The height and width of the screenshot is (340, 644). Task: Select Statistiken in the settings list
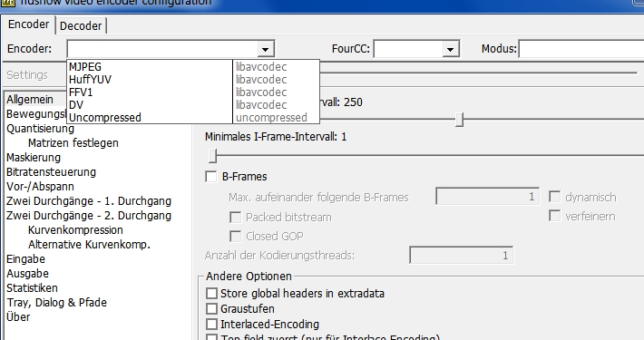(x=32, y=287)
